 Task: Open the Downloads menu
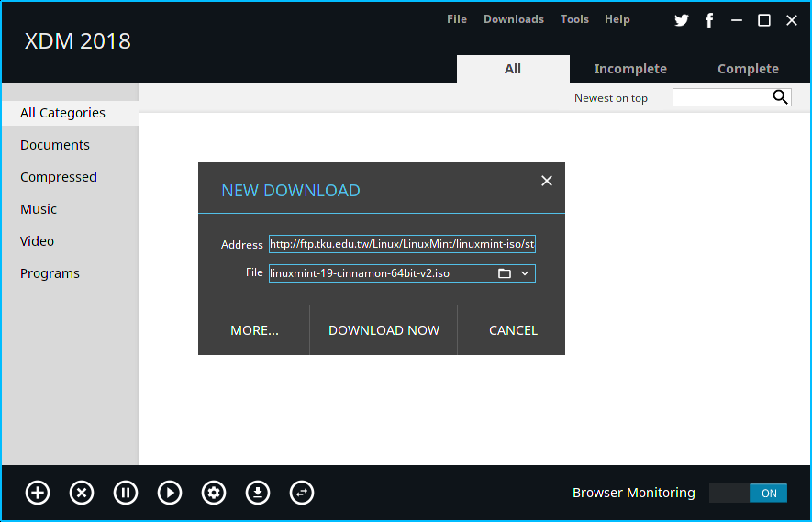point(514,19)
